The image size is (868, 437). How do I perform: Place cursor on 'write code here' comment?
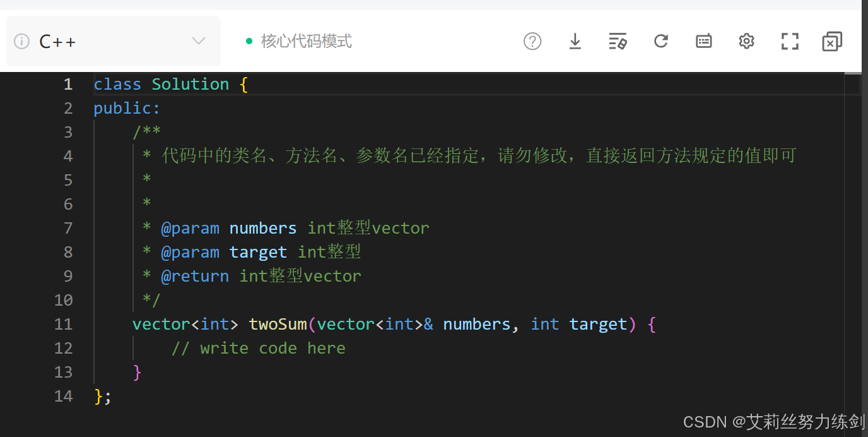click(259, 348)
